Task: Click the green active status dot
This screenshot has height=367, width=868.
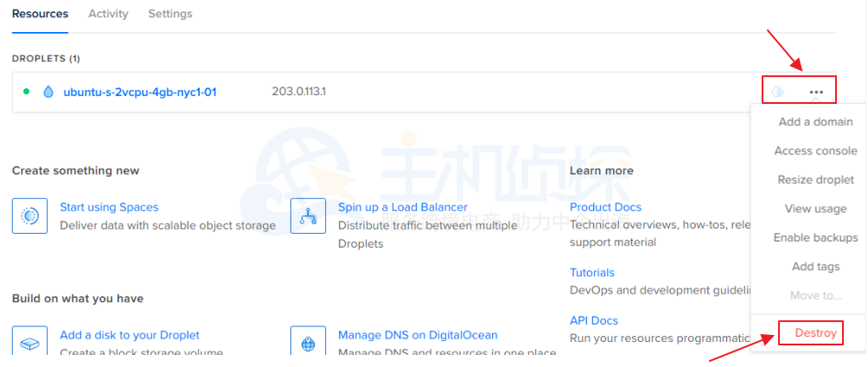Action: (26, 92)
